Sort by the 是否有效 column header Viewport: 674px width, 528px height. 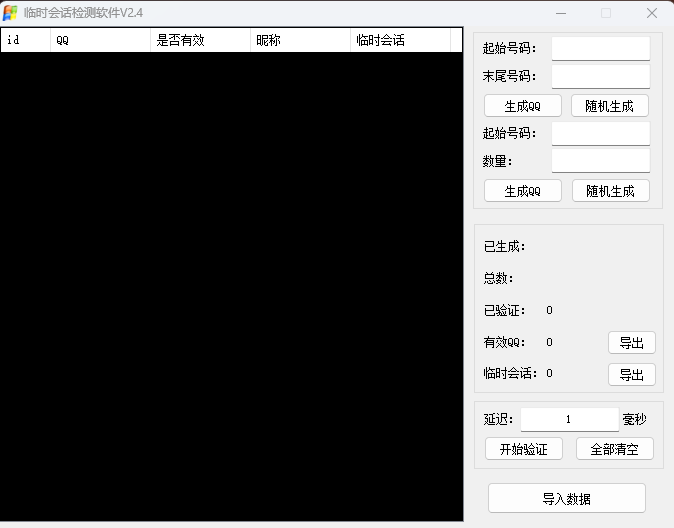click(200, 40)
